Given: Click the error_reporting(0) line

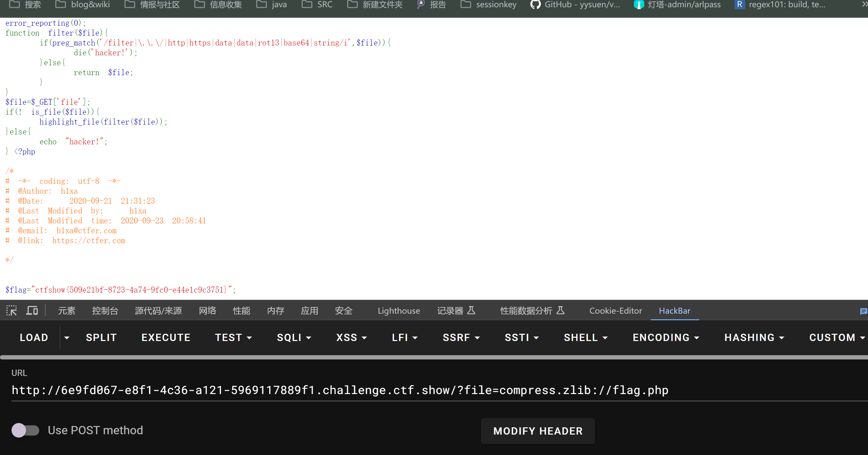Looking at the screenshot, I should pyautogui.click(x=45, y=23).
